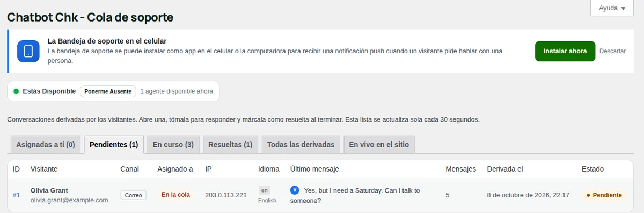Click the ID column header

[17, 169]
